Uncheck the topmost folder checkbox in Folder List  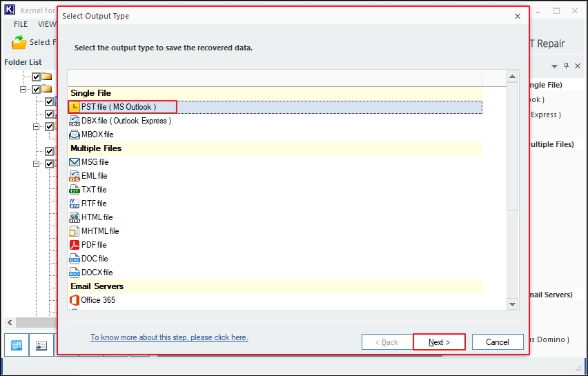point(36,77)
